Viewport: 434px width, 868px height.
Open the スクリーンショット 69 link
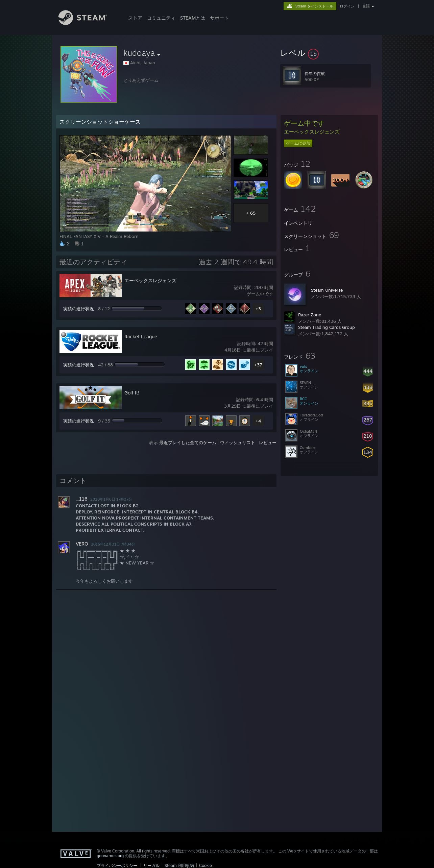click(x=311, y=236)
